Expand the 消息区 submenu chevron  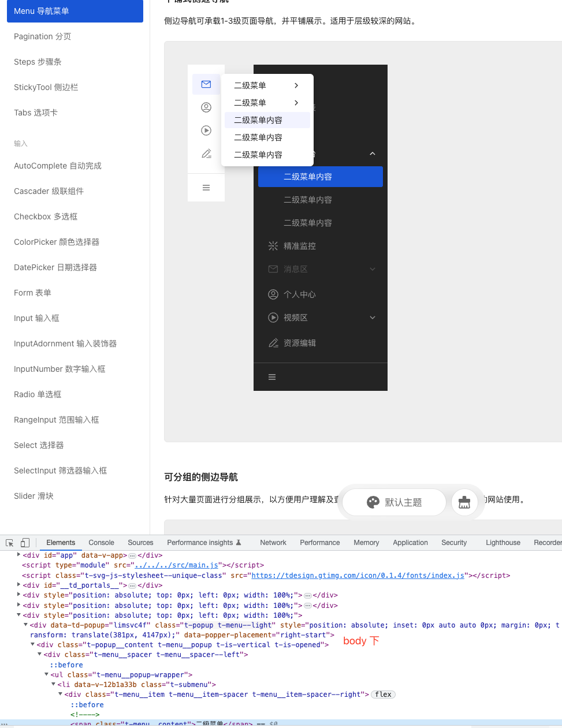point(373,269)
